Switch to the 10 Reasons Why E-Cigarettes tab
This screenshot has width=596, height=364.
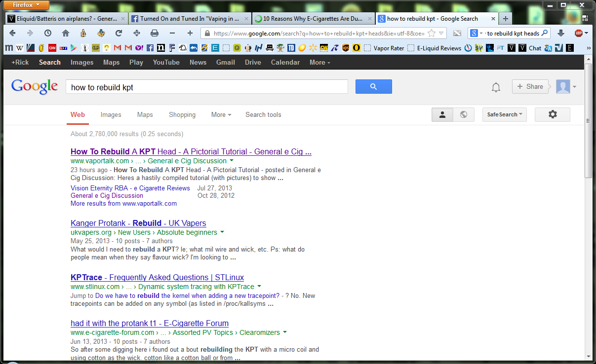313,19
